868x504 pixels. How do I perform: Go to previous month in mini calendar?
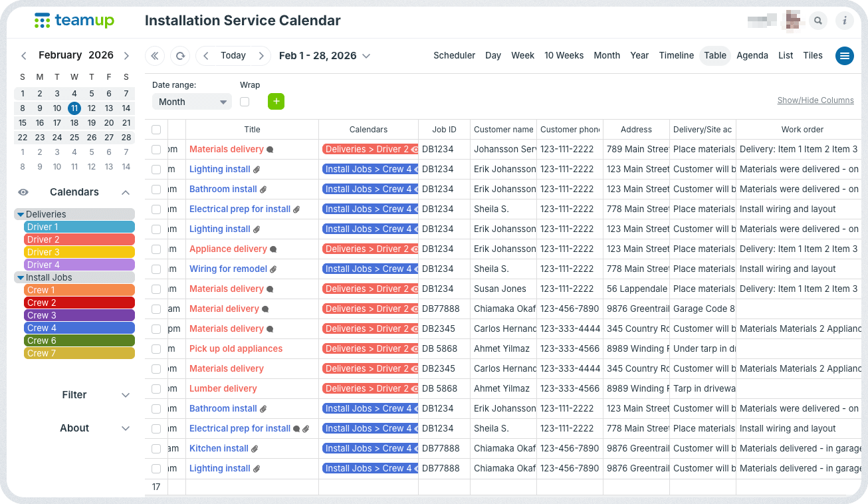24,56
